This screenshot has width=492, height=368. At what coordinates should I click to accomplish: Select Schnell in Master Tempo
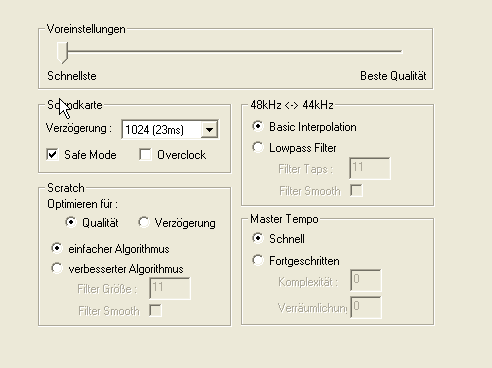(x=258, y=238)
